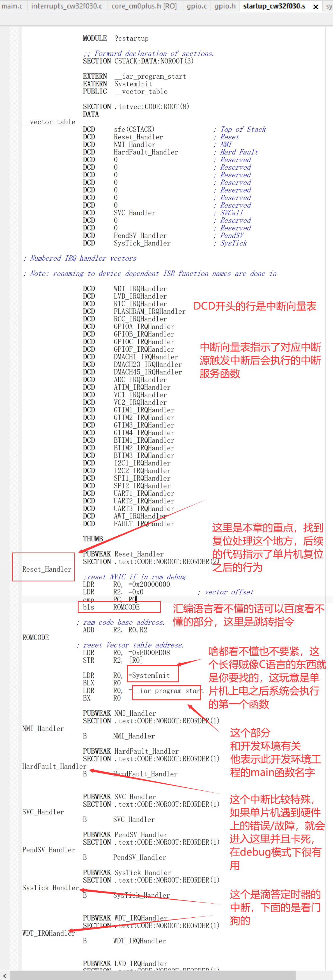This screenshot has height=980, width=333.
Task: Switch to the gpio.c tab
Action: point(197,6)
